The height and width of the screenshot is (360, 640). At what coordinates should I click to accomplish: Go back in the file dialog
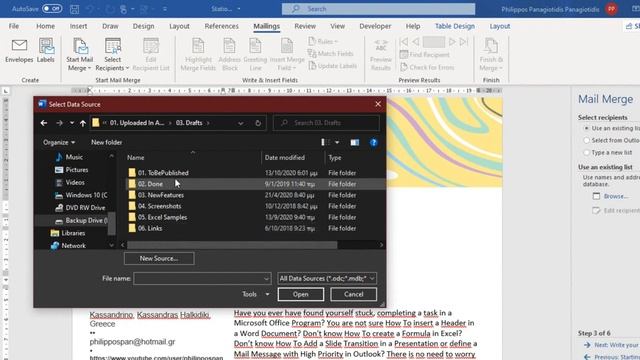(44, 123)
